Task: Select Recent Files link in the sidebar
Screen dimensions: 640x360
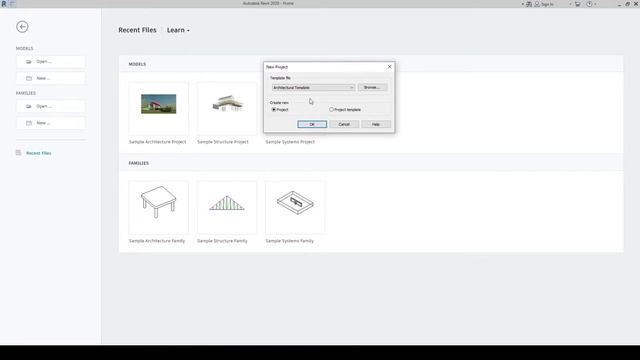Action: pos(39,153)
